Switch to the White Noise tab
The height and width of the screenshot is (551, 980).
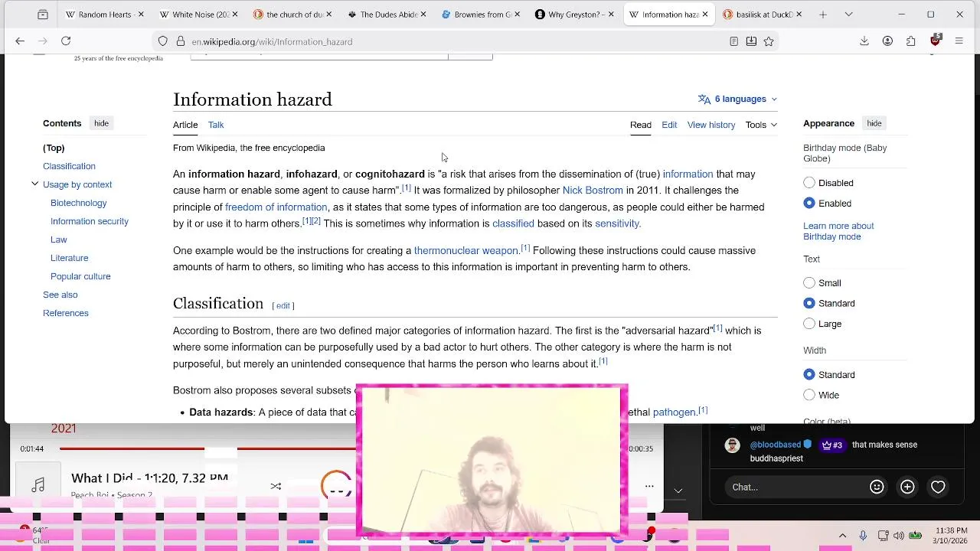[x=198, y=15]
